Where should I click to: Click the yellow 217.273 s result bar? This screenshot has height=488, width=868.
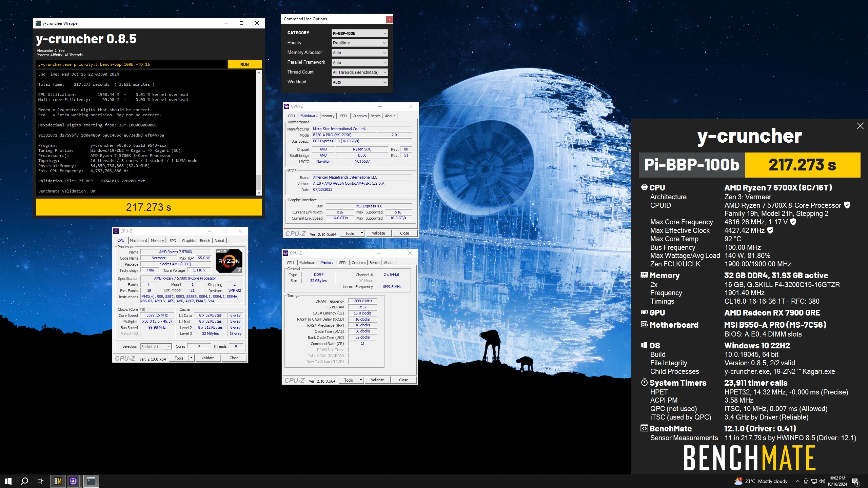pos(149,207)
